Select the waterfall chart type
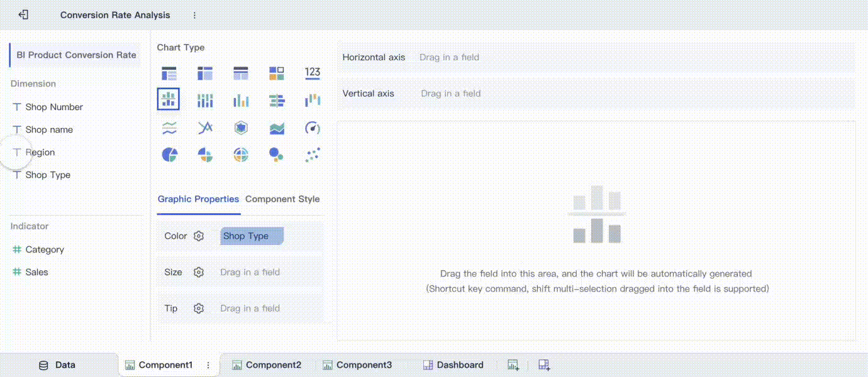Image resolution: width=868 pixels, height=377 pixels. click(313, 101)
